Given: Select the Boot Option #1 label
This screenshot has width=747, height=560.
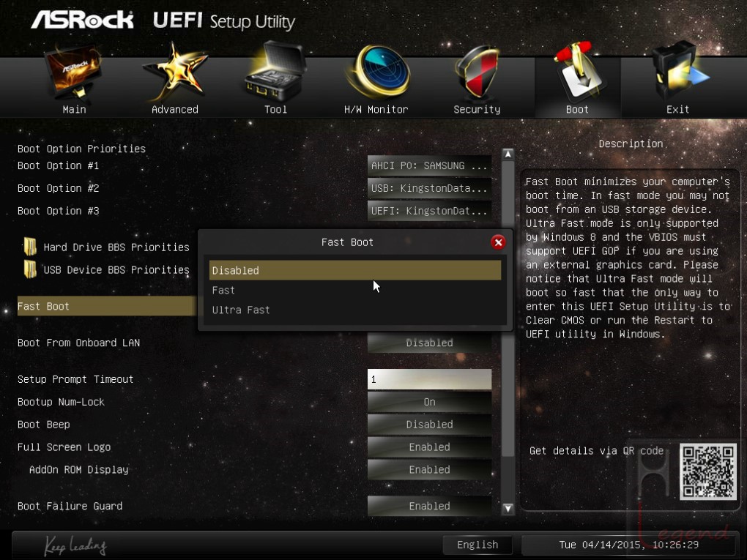Looking at the screenshot, I should pos(58,165).
